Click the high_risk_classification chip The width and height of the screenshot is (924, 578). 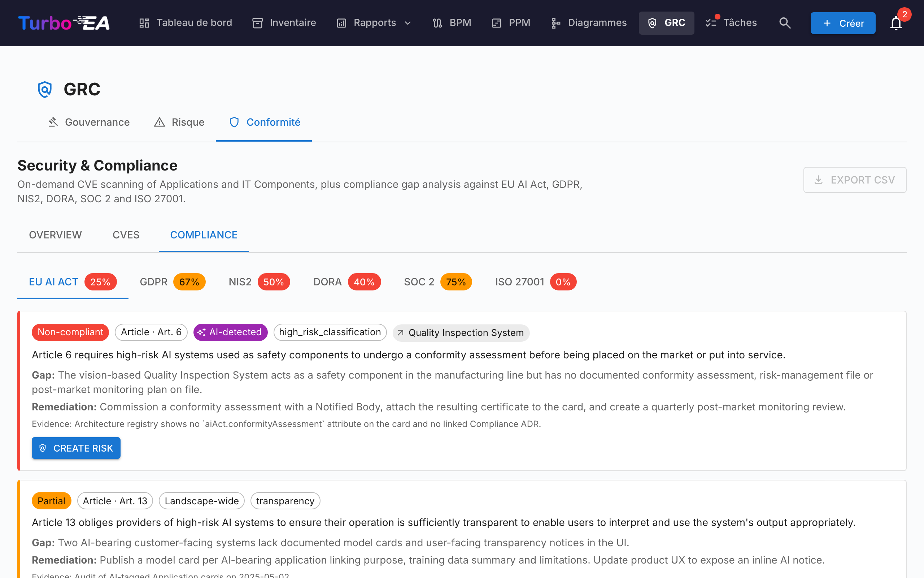tap(330, 332)
